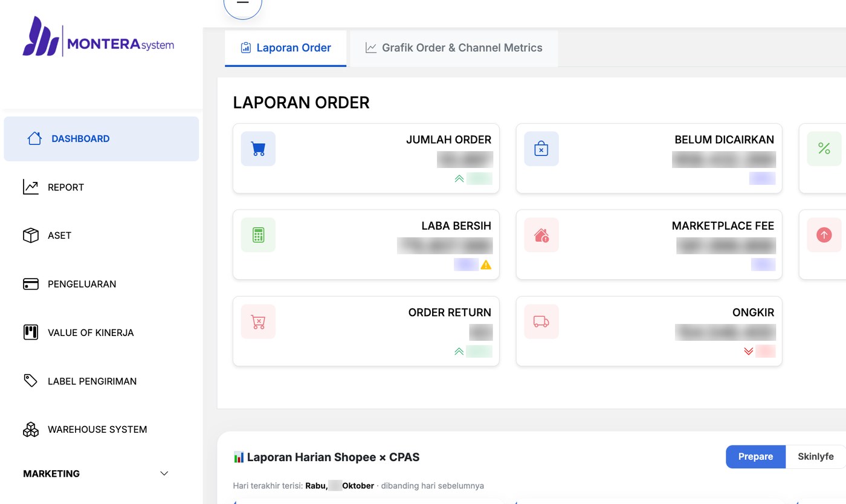Click the Jumlah Order green up-arrow indicator
The height and width of the screenshot is (504, 846).
pos(459,178)
